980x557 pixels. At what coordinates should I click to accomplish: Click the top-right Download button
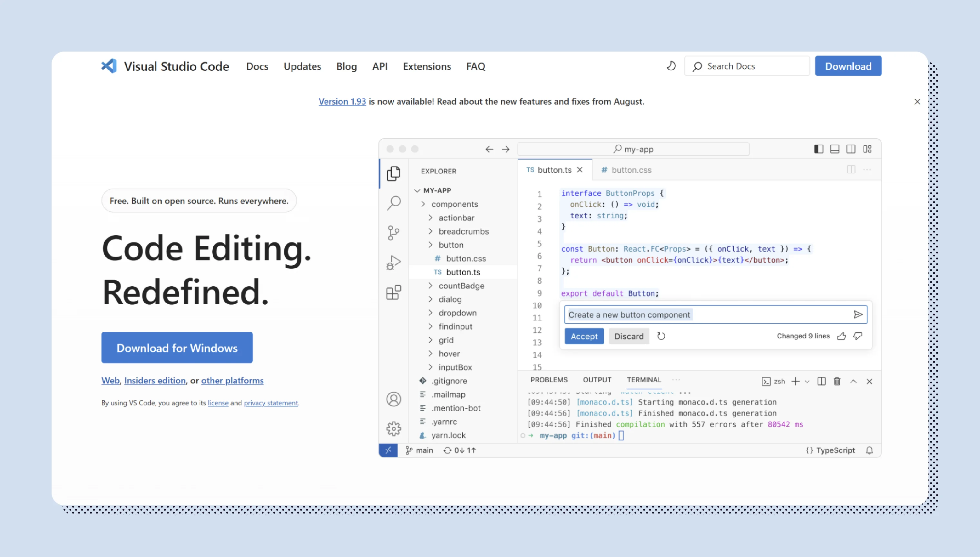point(848,66)
